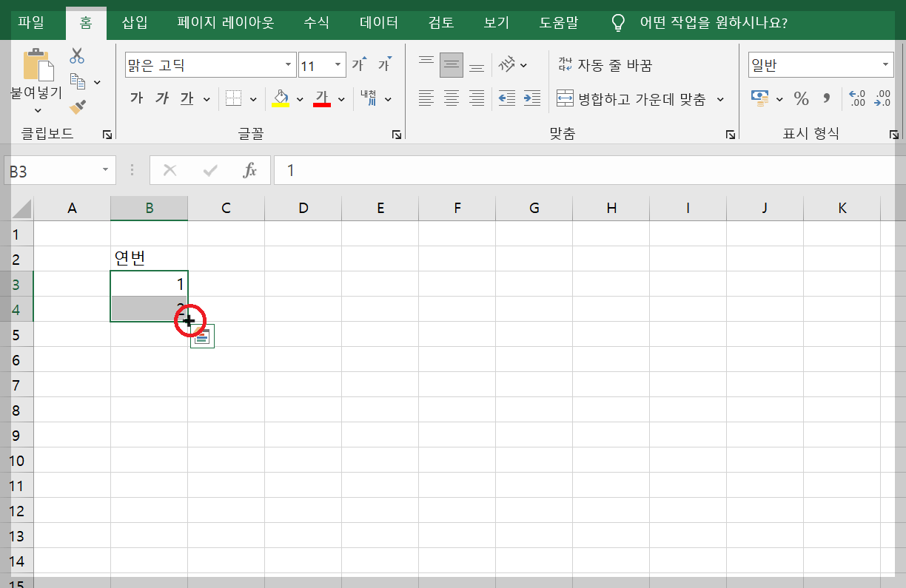Select the italic formatting icon

[x=162, y=98]
